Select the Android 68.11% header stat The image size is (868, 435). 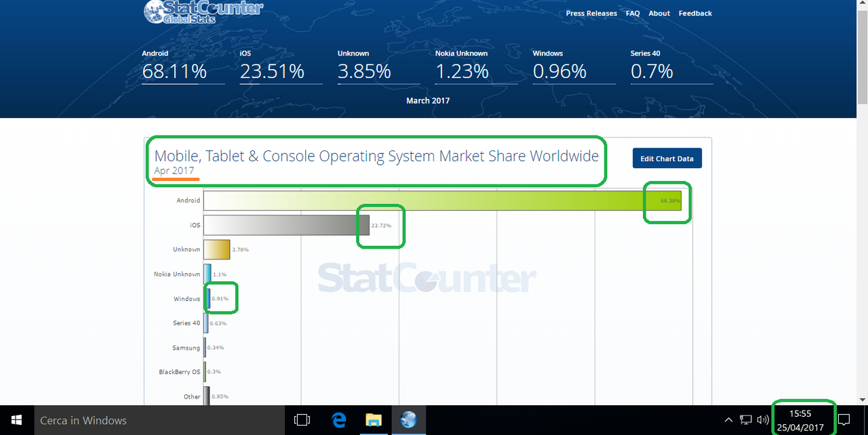[x=182, y=66]
